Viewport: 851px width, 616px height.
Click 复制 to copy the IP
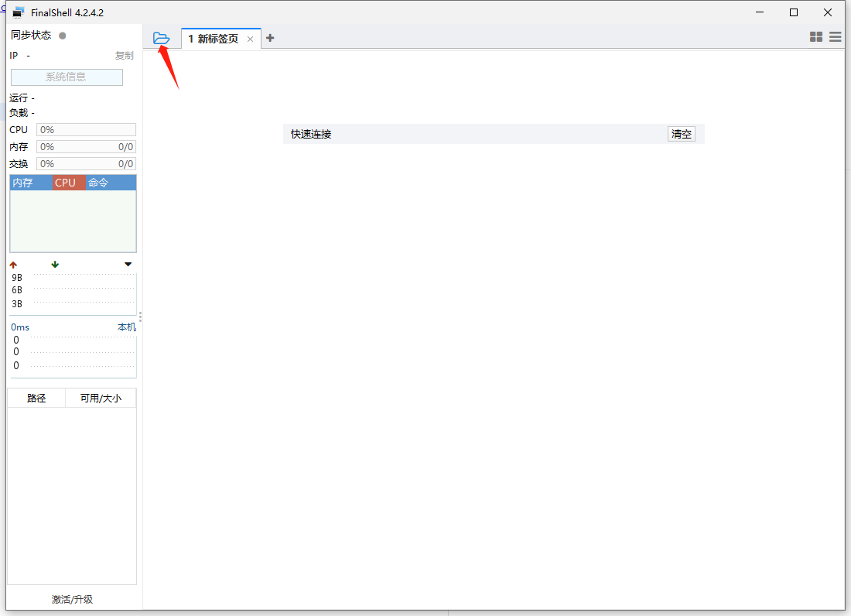pyautogui.click(x=124, y=56)
